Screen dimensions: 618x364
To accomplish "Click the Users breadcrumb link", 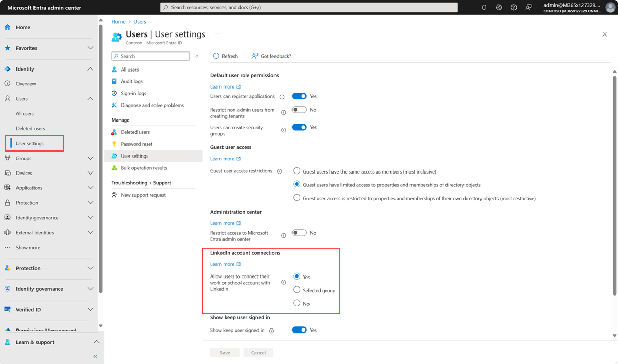I will 140,22.
